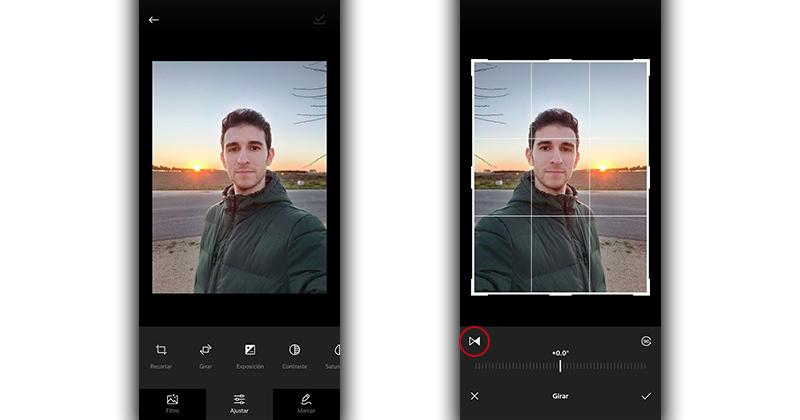Click the top-left crop corner handle
The width and height of the screenshot is (800, 420).
[x=475, y=63]
